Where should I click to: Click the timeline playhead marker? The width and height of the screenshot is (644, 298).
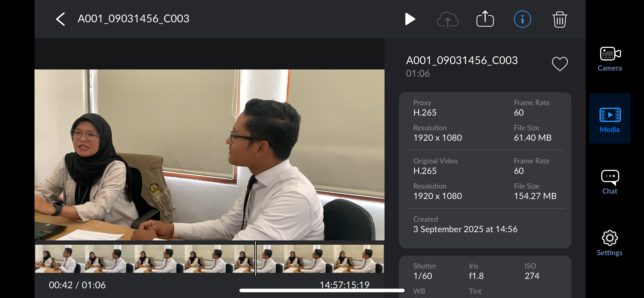256,258
